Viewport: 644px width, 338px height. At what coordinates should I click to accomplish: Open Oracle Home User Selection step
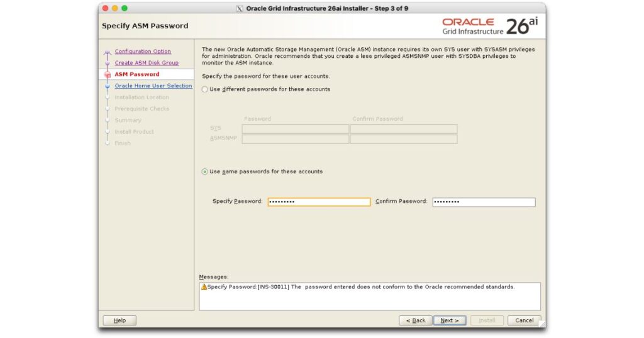(x=153, y=85)
